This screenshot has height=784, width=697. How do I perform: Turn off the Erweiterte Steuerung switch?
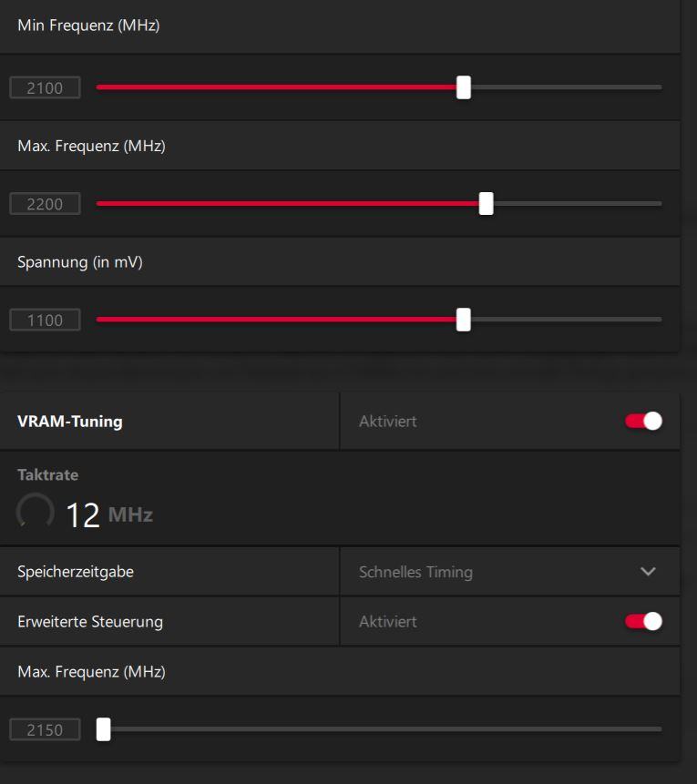coord(643,621)
